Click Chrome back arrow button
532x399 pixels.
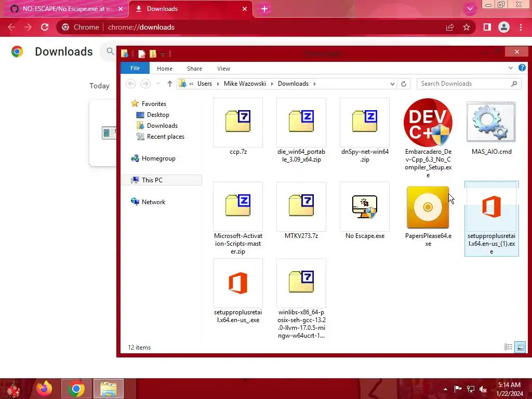coord(11,27)
